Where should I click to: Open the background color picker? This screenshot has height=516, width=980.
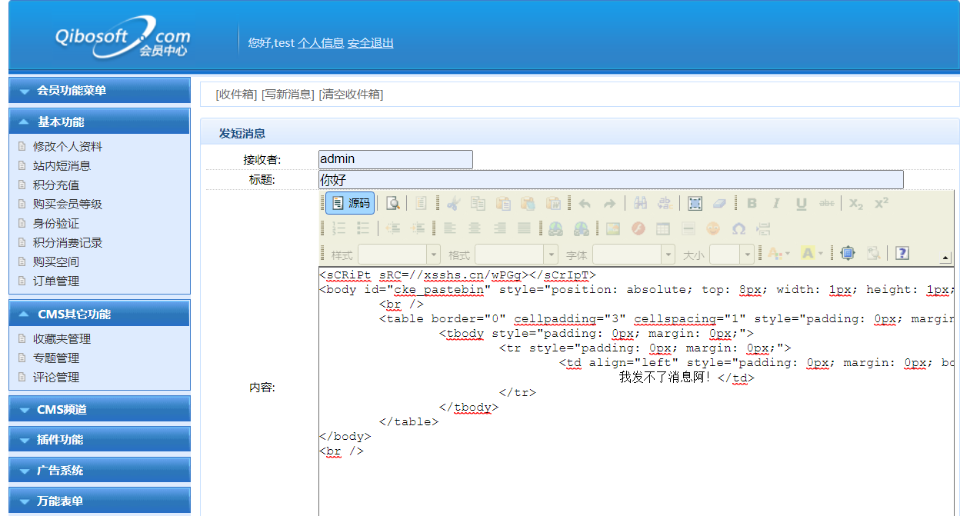pos(812,253)
